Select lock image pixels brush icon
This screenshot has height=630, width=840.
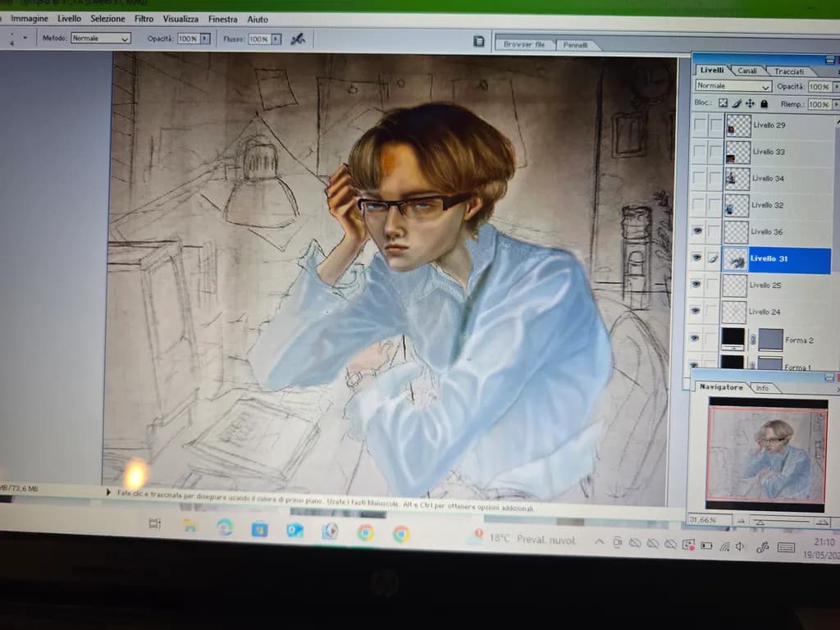737,103
